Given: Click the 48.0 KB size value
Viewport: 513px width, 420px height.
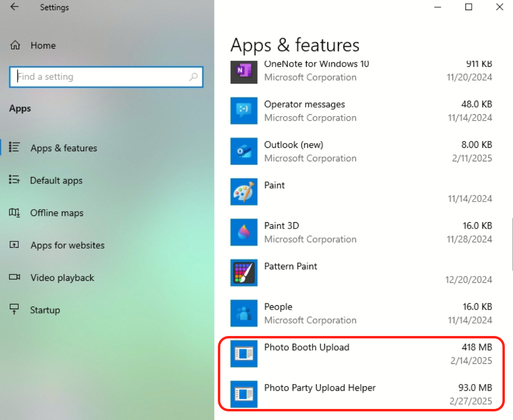Looking at the screenshot, I should pyautogui.click(x=477, y=104).
